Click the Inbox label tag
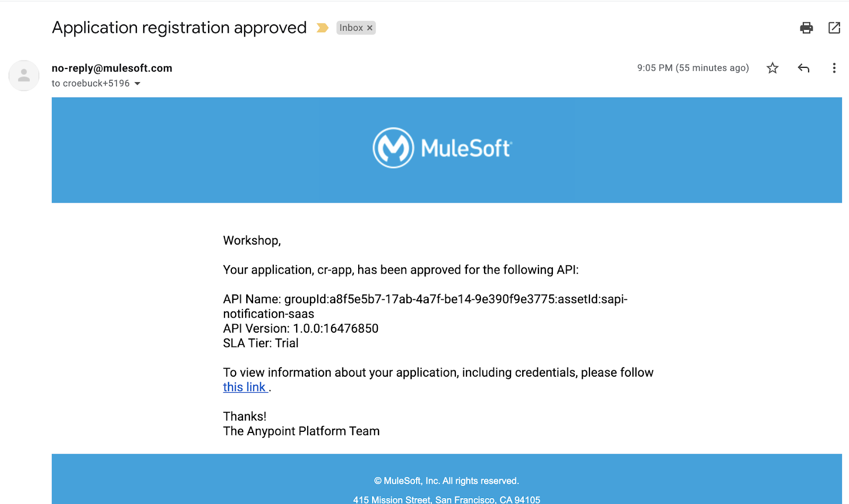849x504 pixels. click(x=351, y=28)
